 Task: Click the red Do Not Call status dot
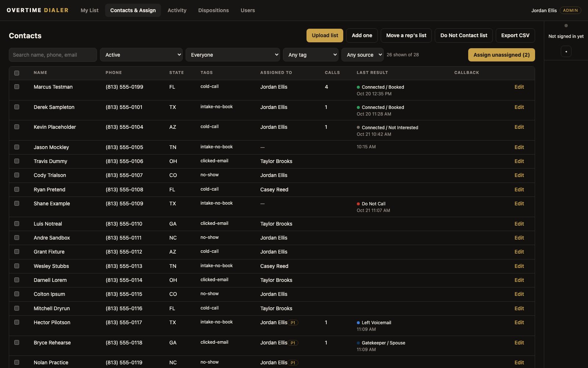click(x=358, y=204)
